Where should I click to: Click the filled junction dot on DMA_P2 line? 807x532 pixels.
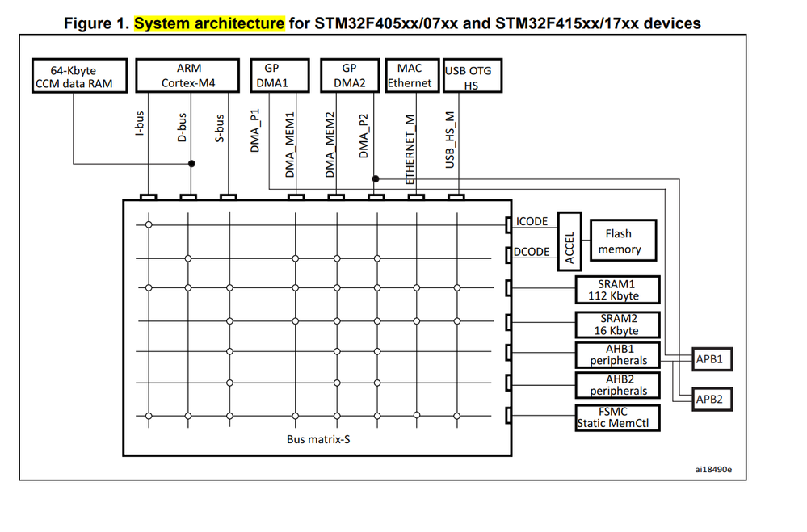coord(376,178)
